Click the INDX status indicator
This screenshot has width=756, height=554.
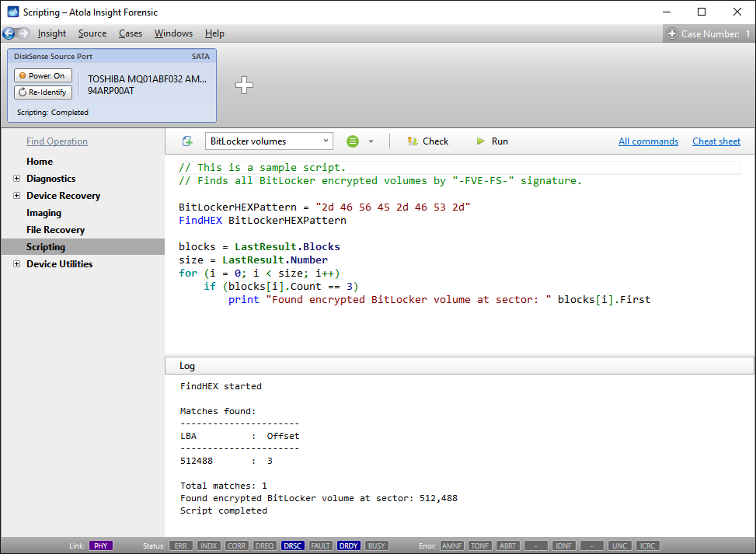coord(209,545)
